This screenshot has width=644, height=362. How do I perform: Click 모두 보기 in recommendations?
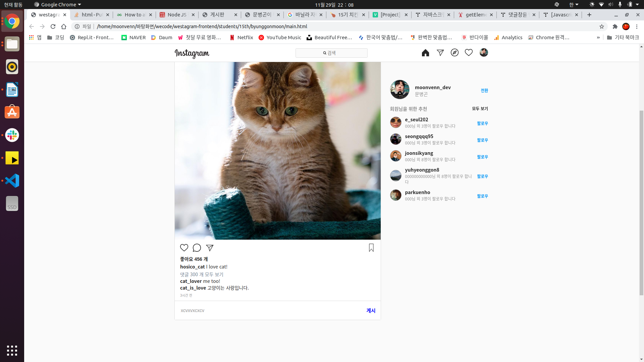pyautogui.click(x=480, y=109)
